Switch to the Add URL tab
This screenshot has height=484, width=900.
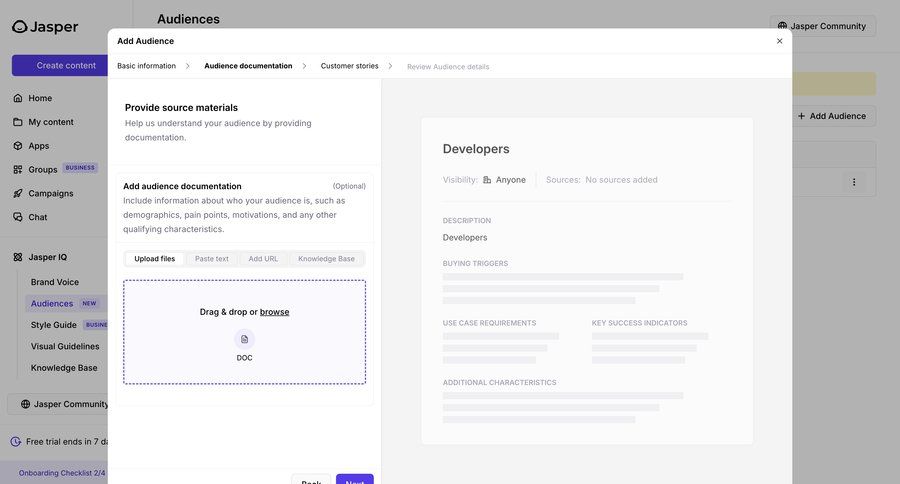[263, 259]
